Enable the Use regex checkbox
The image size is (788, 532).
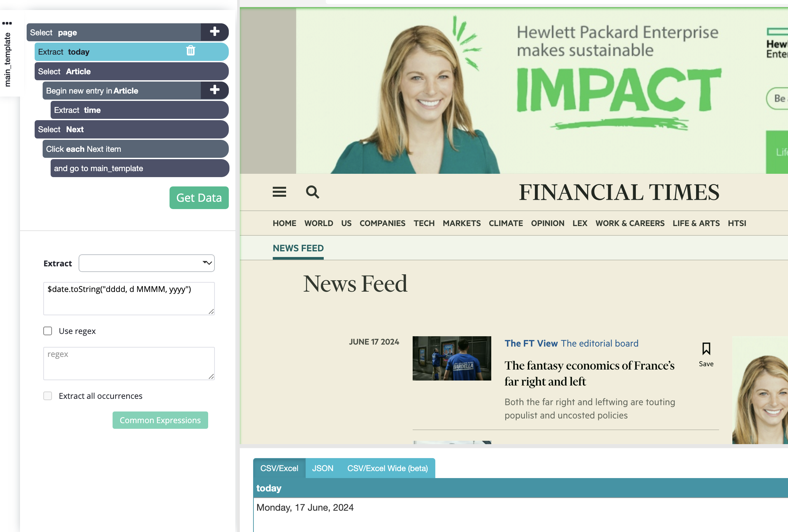(48, 331)
